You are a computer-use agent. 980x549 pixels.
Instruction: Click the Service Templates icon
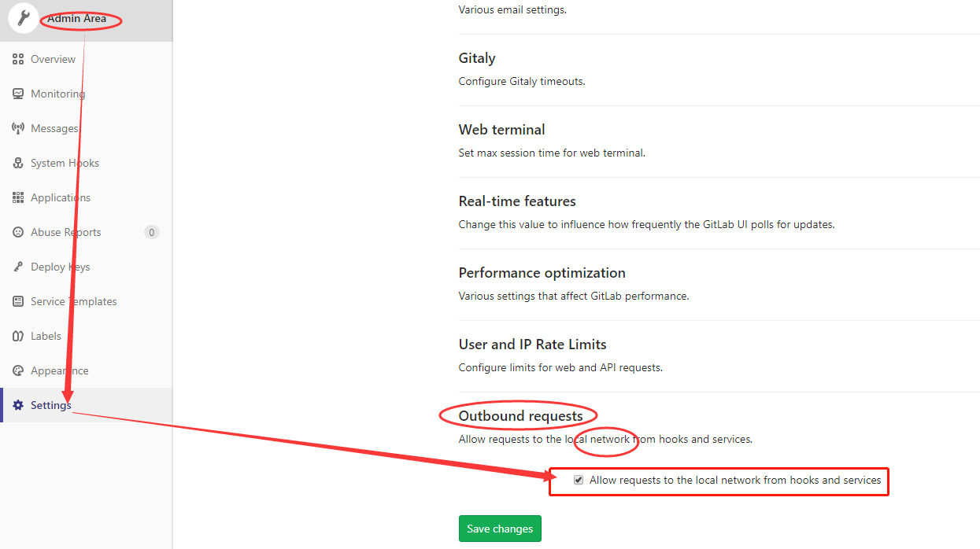point(18,301)
